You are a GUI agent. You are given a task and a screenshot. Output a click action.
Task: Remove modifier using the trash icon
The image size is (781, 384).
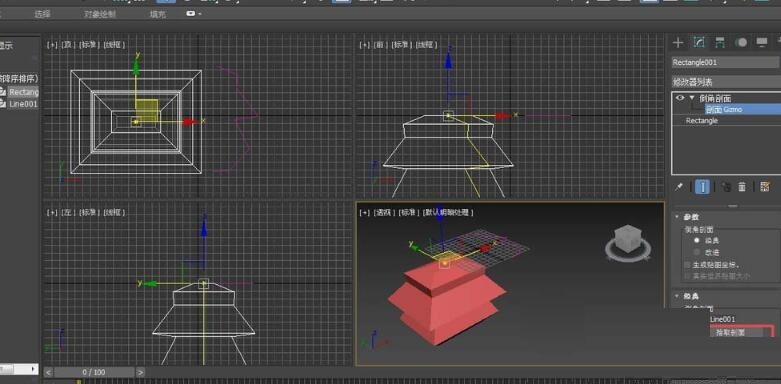[742, 187]
